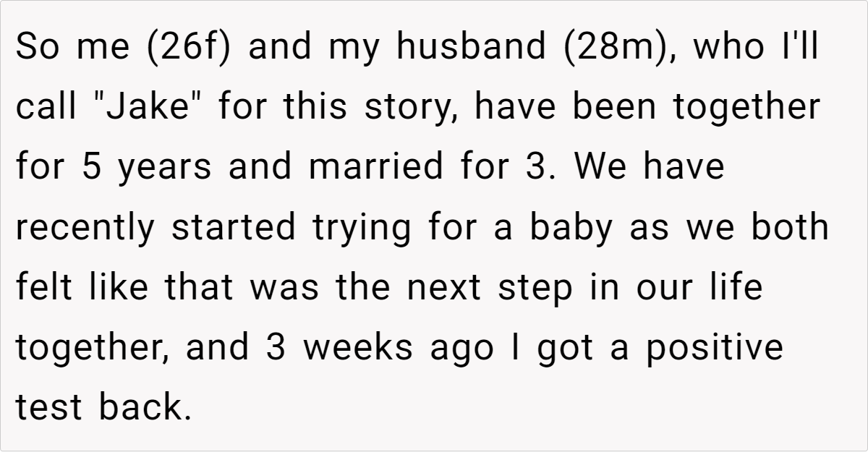868x452 pixels.
Task: Click the word "felt"
Action: pos(43,287)
